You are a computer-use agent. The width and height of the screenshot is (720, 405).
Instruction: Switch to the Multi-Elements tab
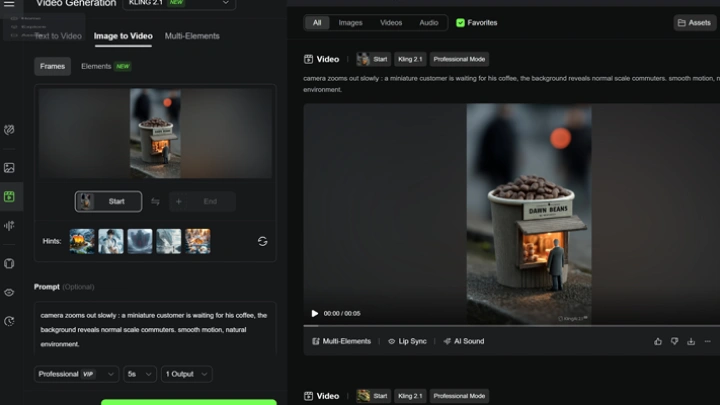point(192,36)
